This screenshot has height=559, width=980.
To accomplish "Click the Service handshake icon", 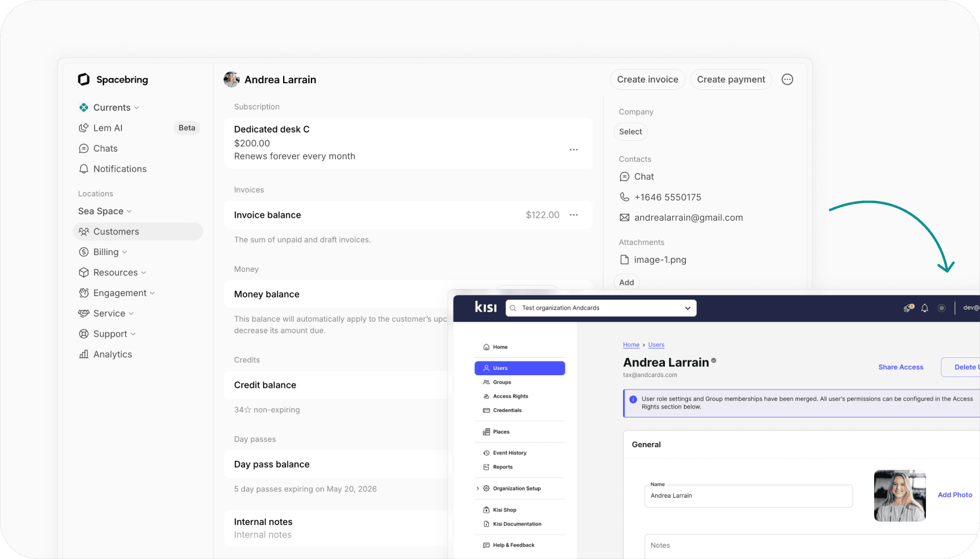I will point(84,313).
